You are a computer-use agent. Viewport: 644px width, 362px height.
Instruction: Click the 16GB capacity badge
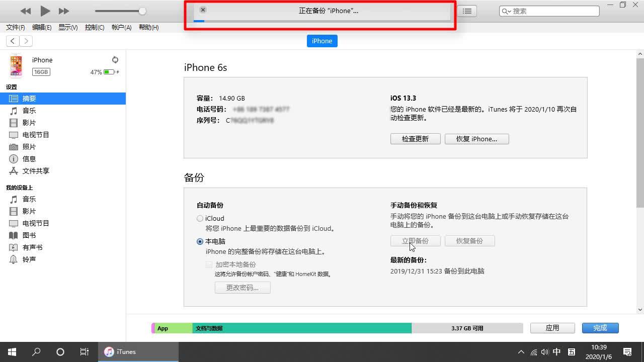pos(41,72)
